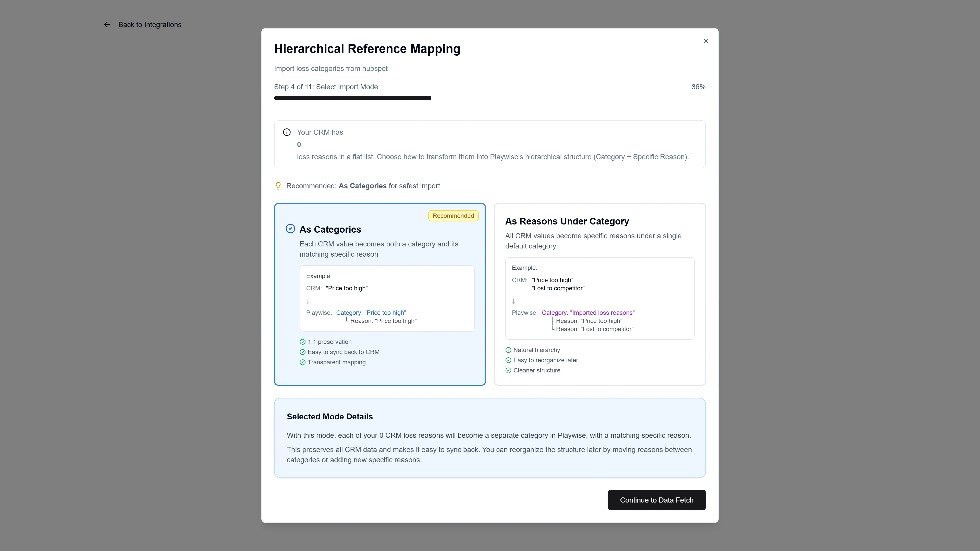Click the Transparent mapping check icon

pyautogui.click(x=302, y=362)
